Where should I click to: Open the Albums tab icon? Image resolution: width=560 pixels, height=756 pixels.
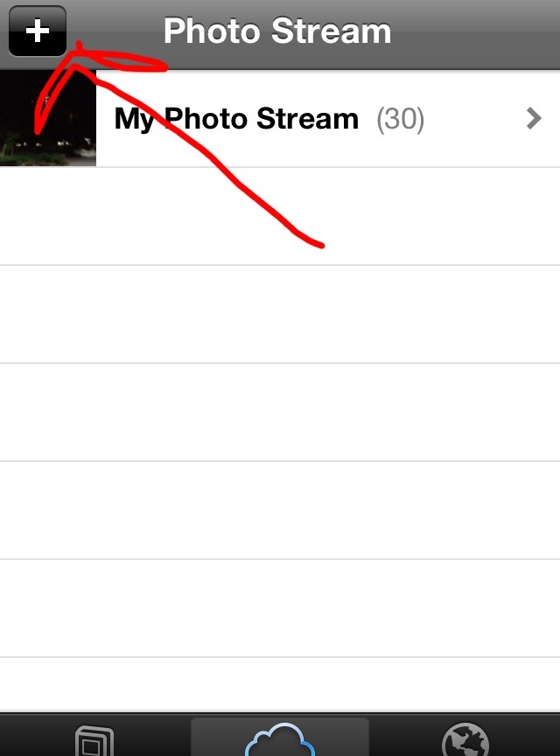coord(94,740)
